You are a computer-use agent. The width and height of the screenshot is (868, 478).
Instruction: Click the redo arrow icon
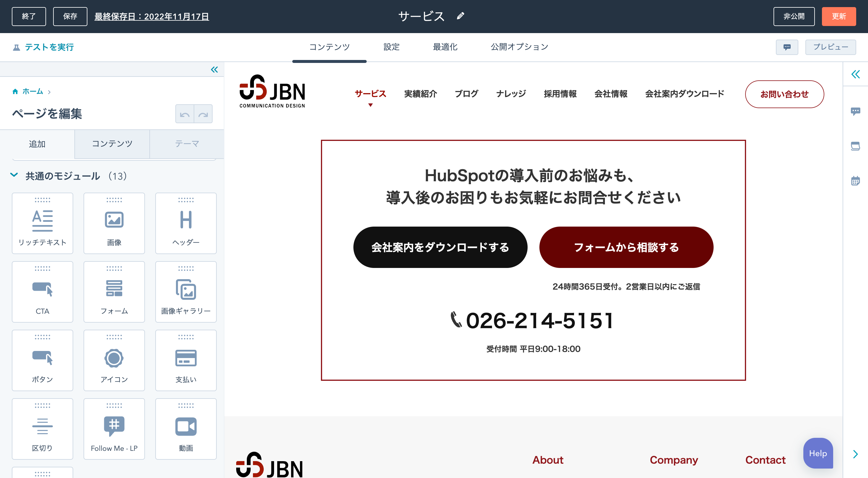[x=203, y=114]
